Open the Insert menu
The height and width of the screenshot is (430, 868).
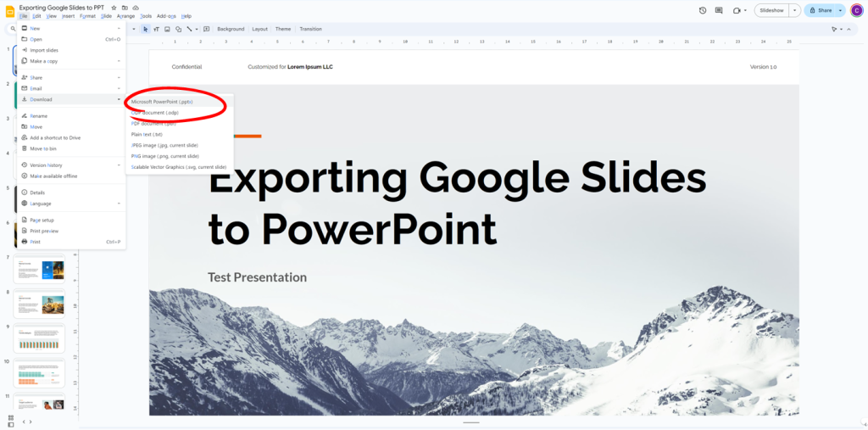(x=68, y=16)
